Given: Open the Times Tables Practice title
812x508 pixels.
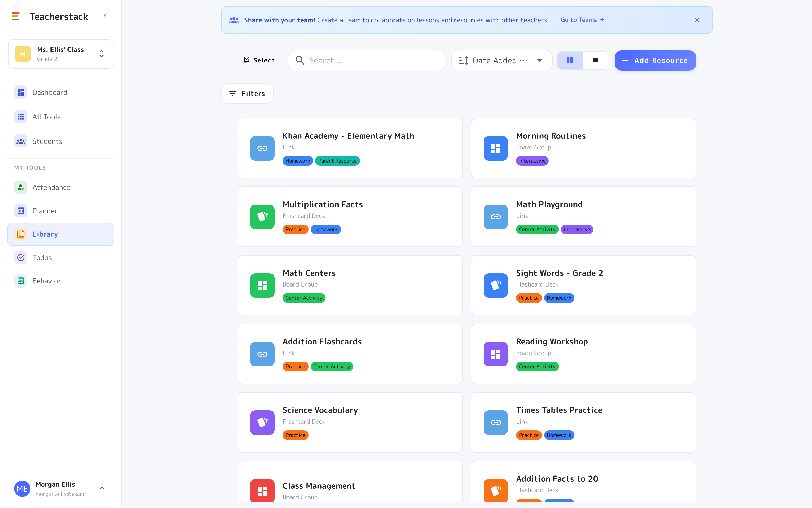Looking at the screenshot, I should click(559, 410).
